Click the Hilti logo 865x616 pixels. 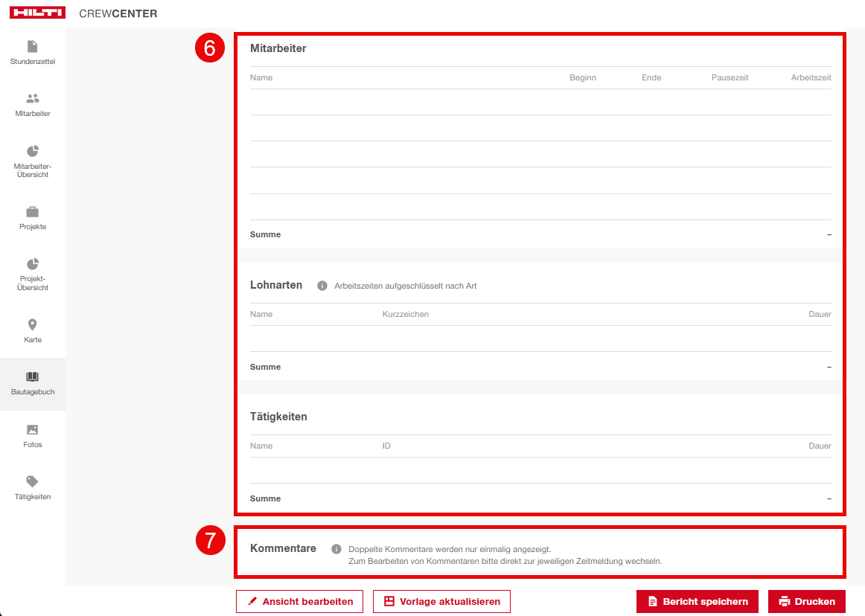(38, 13)
